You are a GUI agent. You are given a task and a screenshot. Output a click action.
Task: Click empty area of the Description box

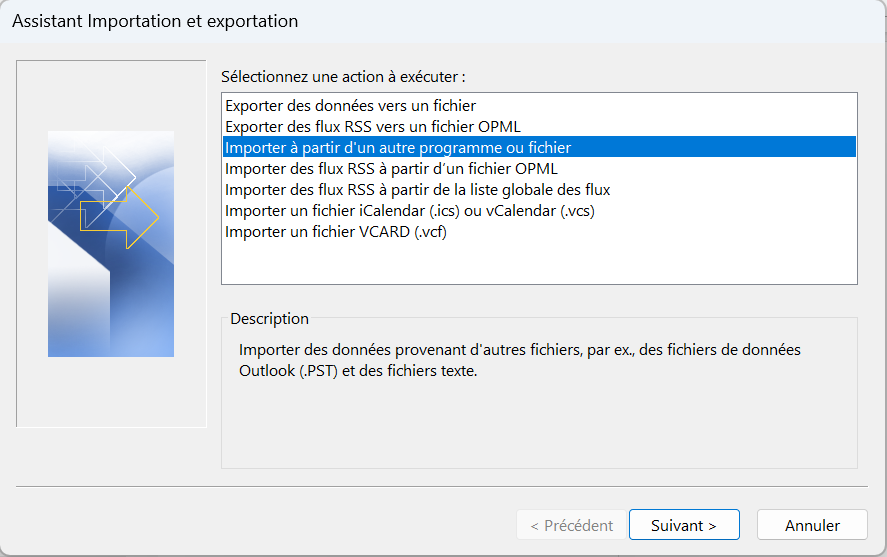coord(538,425)
